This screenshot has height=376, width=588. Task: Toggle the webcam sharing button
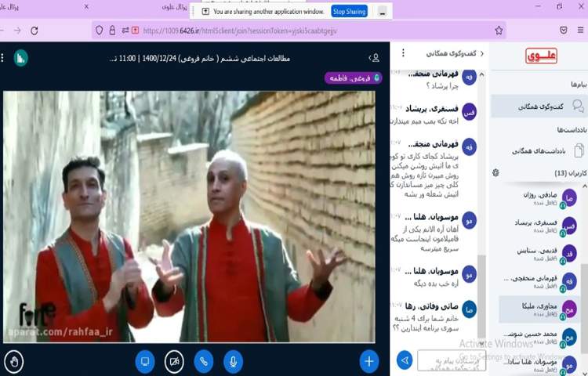point(174,361)
